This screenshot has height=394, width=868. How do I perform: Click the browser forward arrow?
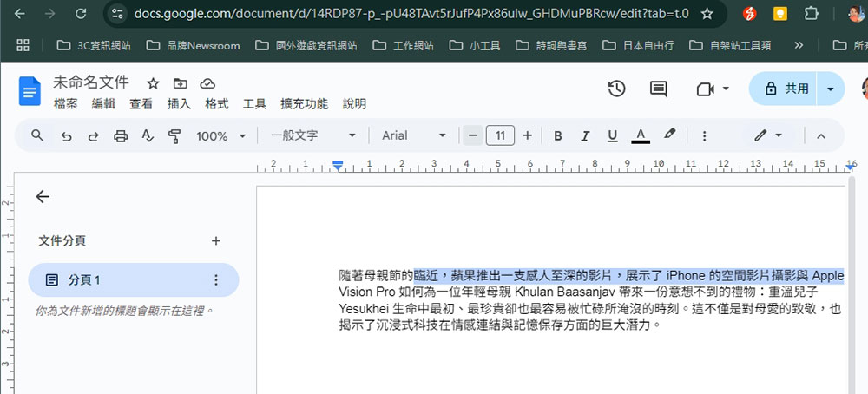pyautogui.click(x=50, y=14)
